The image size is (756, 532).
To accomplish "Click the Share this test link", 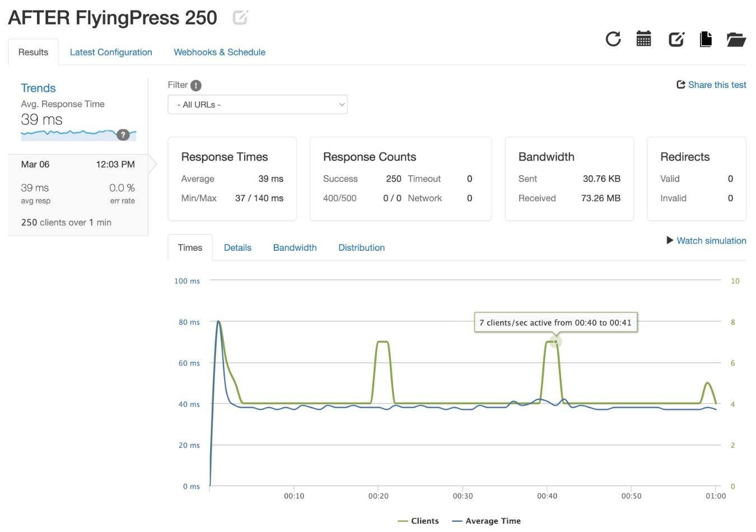I will click(717, 85).
